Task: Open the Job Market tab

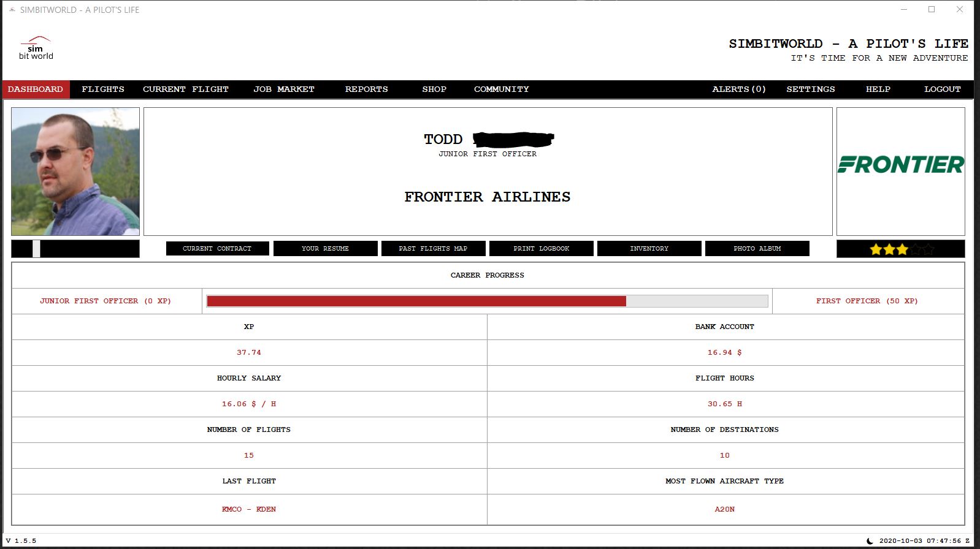Action: click(284, 89)
